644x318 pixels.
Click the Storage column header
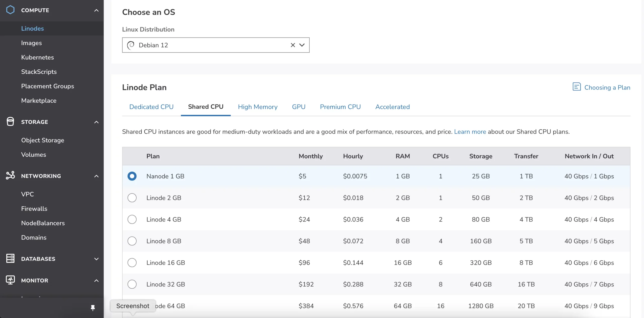coord(481,156)
